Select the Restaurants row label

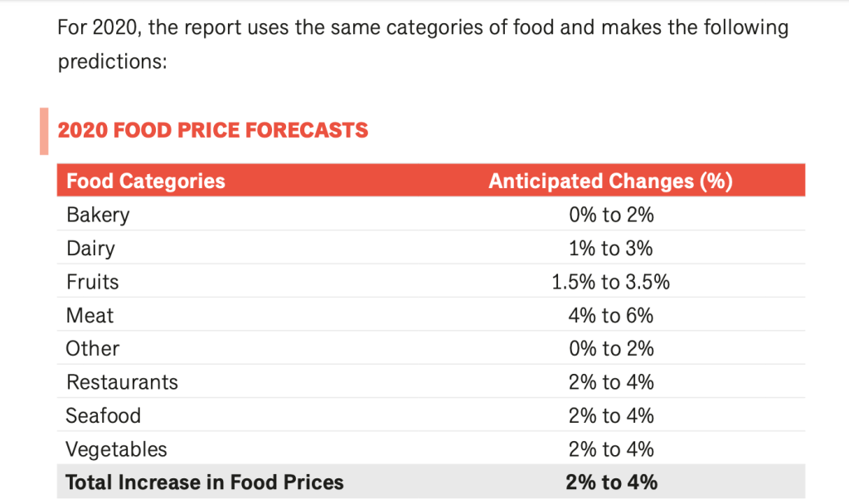pos(122,382)
